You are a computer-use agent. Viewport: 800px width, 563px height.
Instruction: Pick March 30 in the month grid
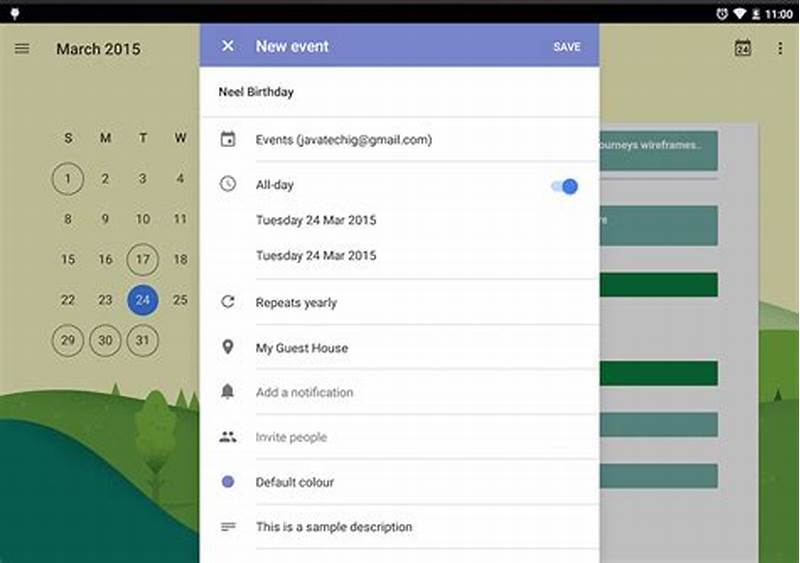pos(105,340)
